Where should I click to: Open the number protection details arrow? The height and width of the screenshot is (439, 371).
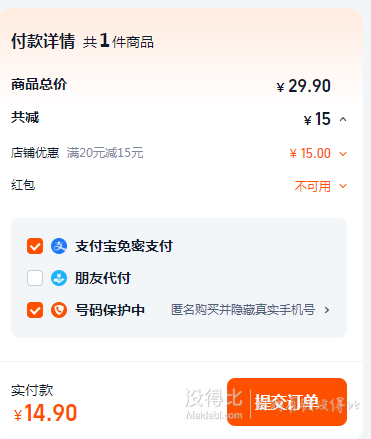point(327,310)
